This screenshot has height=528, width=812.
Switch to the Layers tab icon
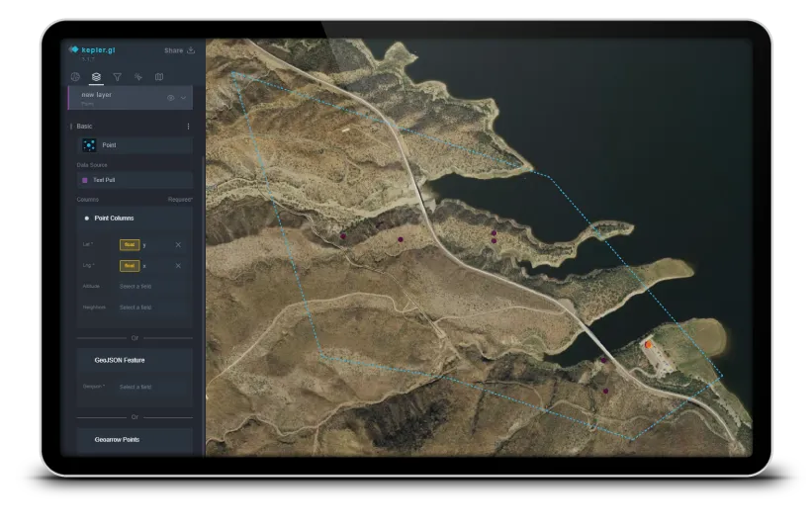[96, 76]
